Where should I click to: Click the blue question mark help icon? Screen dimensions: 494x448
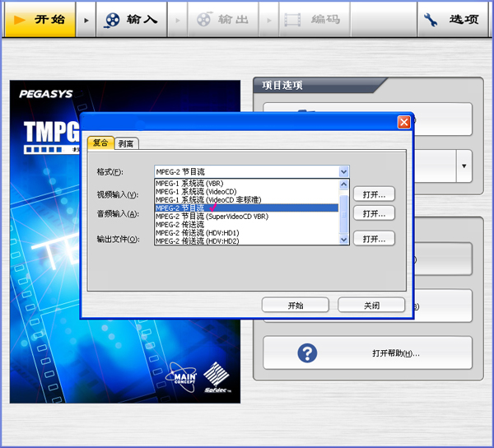(x=307, y=353)
